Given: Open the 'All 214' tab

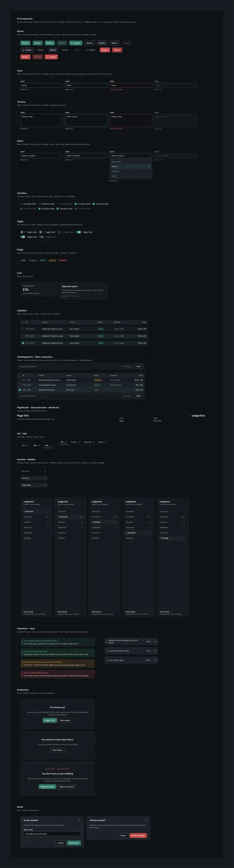Looking at the screenshot, I should click(64, 442).
